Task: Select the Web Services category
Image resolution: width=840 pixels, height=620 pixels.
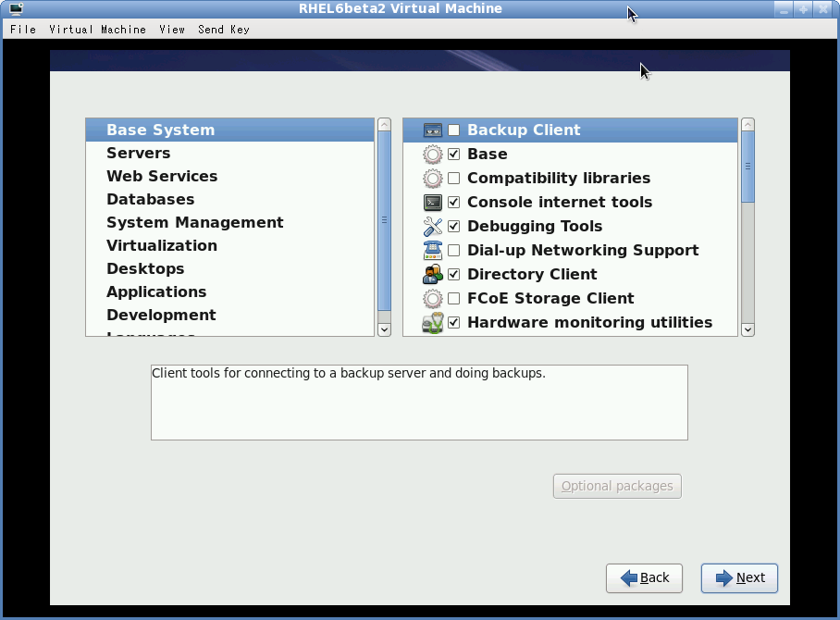Action: tap(229, 177)
